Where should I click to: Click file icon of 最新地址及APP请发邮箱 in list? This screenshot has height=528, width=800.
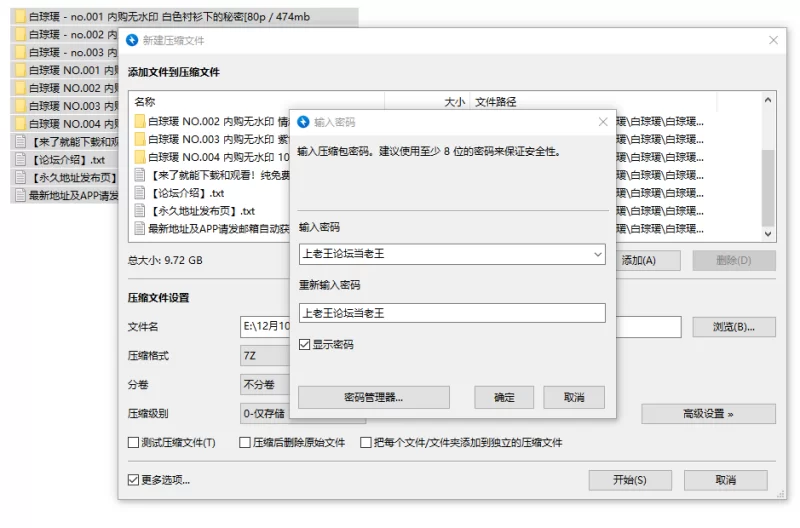click(140, 229)
